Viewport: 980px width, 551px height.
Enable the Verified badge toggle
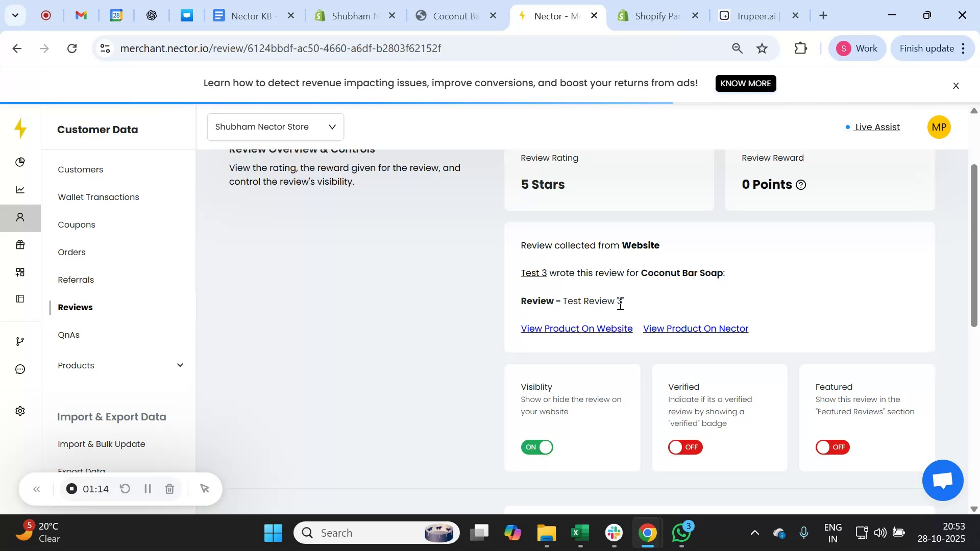pos(684,447)
